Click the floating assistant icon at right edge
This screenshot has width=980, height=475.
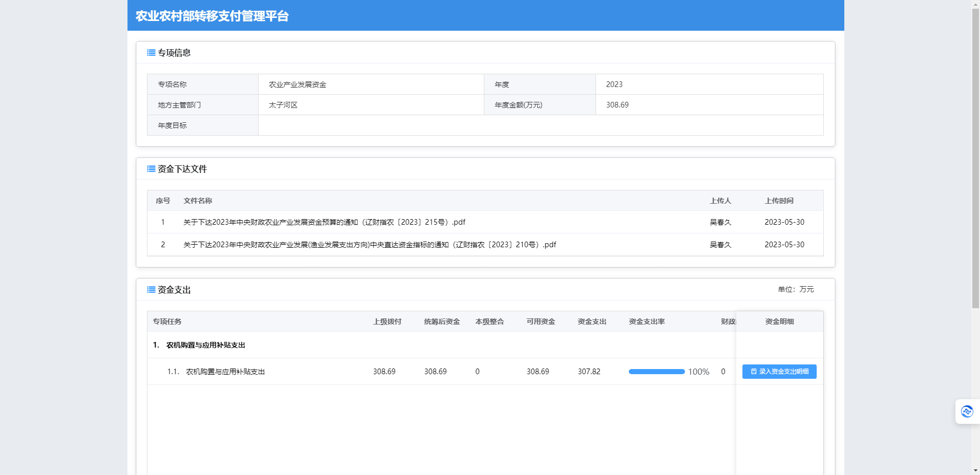[967, 412]
